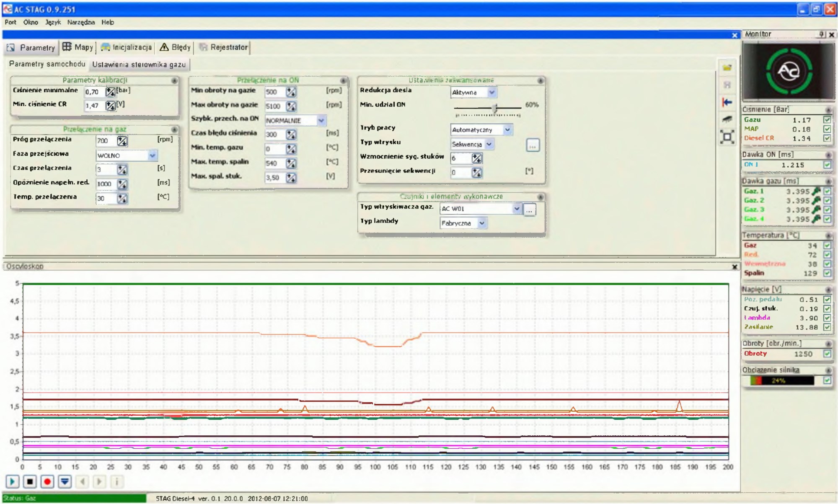This screenshot has width=838, height=504.
Task: Click calculator icon beside Próg przełączenia
Action: pos(122,141)
